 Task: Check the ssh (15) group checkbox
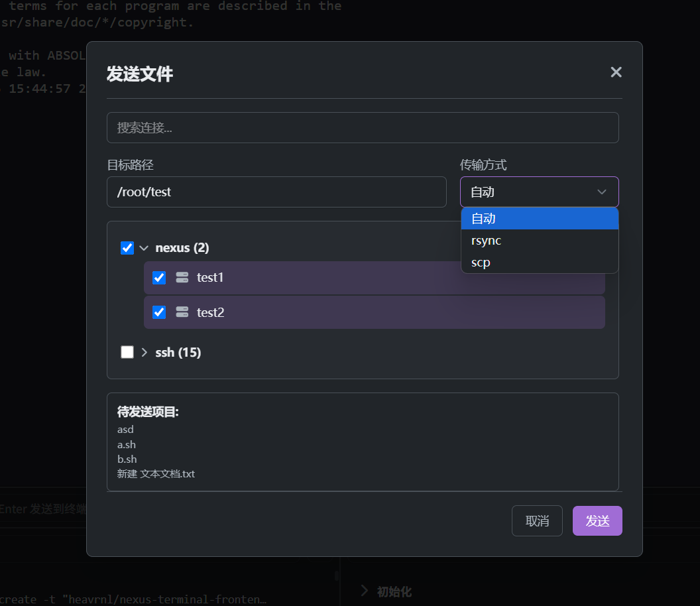[127, 352]
